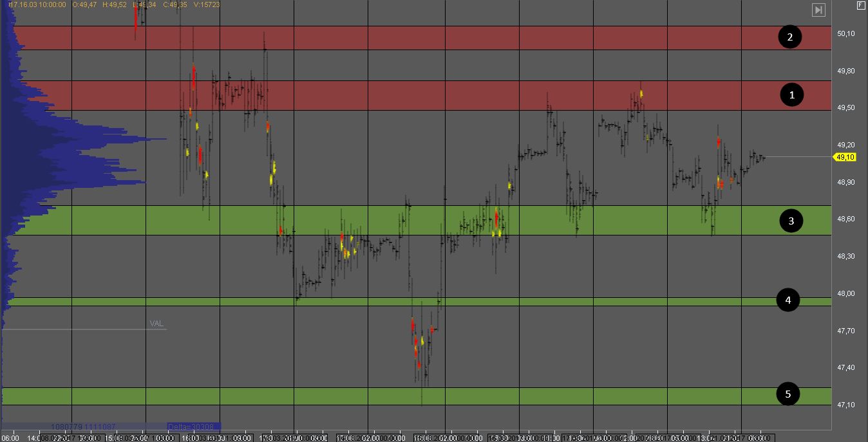Click the 47,10 label on price axis
Viewport: 868px width, 442px height.
pyautogui.click(x=845, y=405)
